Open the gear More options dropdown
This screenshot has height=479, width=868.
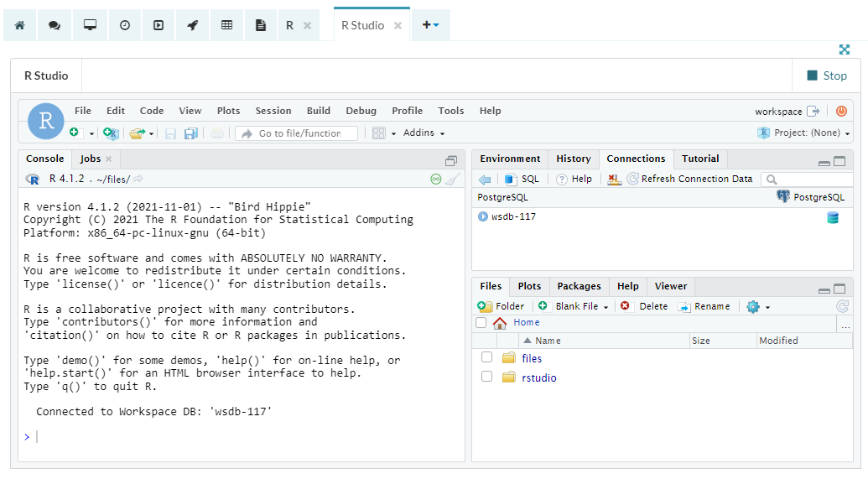tap(758, 306)
